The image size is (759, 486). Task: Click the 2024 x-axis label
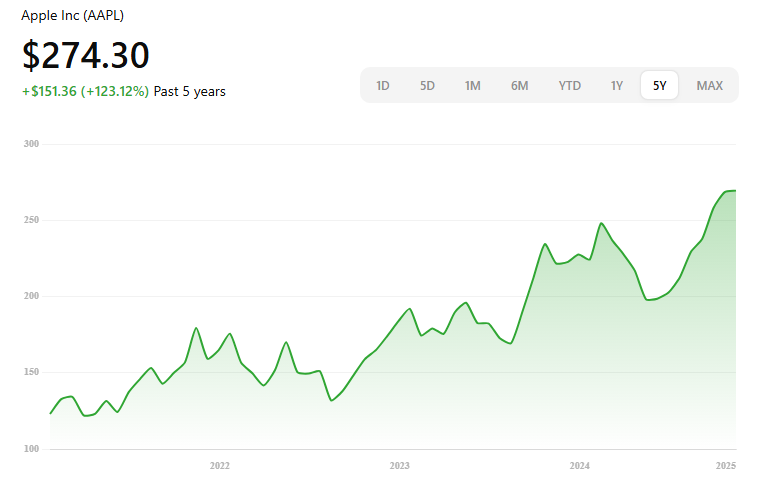[x=579, y=466]
